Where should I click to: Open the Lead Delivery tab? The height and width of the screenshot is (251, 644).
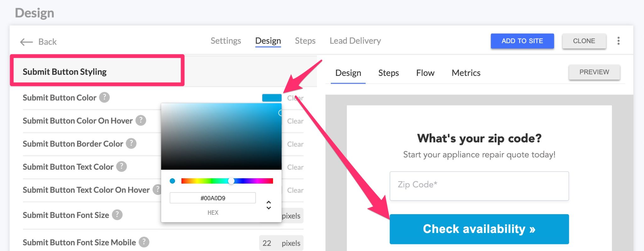tap(355, 41)
